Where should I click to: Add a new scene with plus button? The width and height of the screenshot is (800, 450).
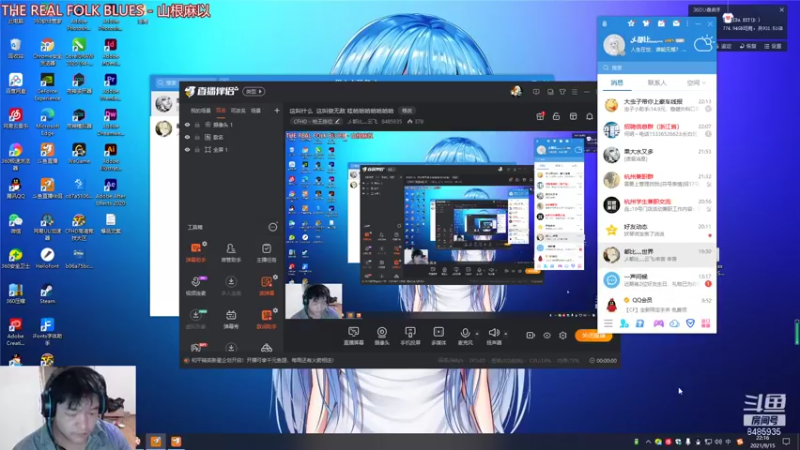pyautogui.click(x=277, y=110)
